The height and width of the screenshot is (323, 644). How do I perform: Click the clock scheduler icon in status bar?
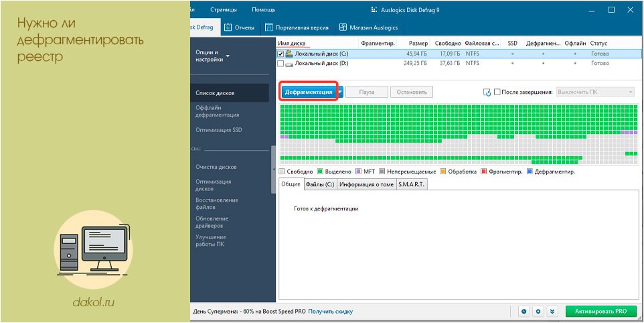pyautogui.click(x=524, y=312)
